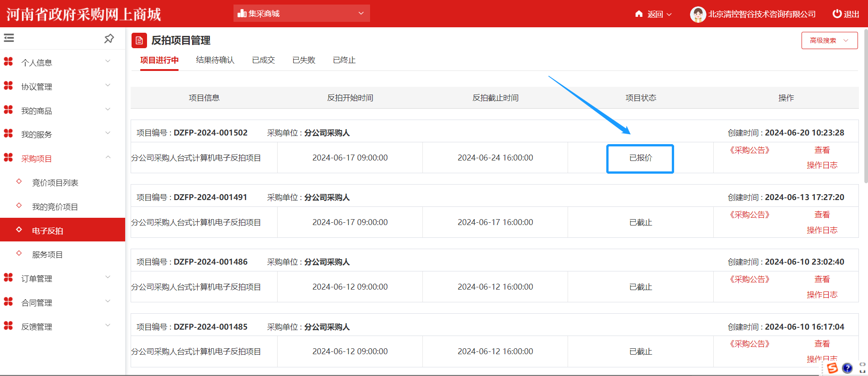This screenshot has width=868, height=376.
Task: Click the home icon next to 返回
Action: coord(639,14)
